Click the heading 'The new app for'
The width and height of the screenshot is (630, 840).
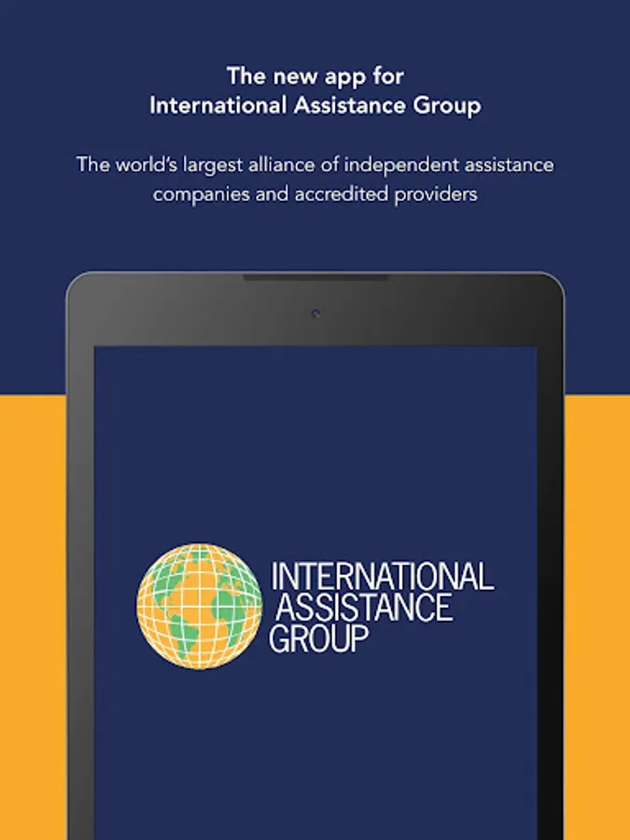coord(315,76)
